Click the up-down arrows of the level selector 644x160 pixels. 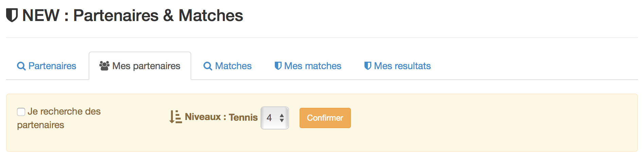282,118
